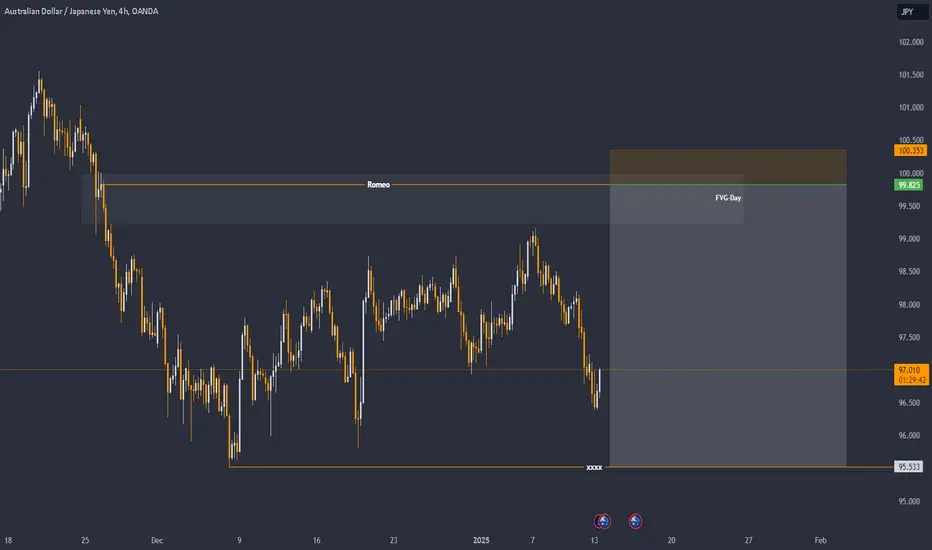The image size is (932, 550).
Task: Open the JPY currency selector
Action: (x=912, y=12)
